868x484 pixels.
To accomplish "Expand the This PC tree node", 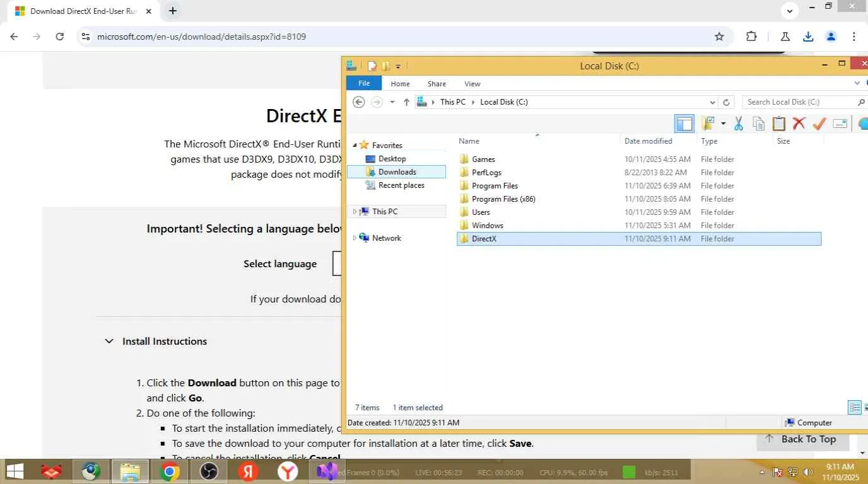I will coord(355,212).
